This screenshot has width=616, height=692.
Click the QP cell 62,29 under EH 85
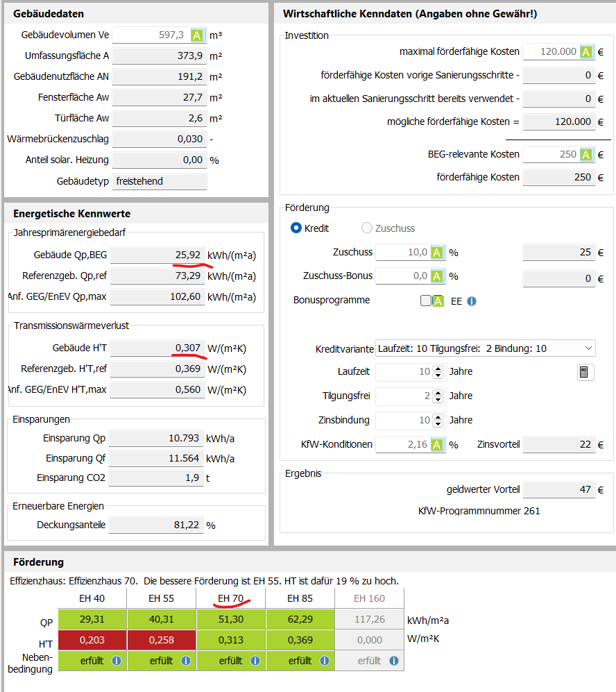click(x=300, y=619)
